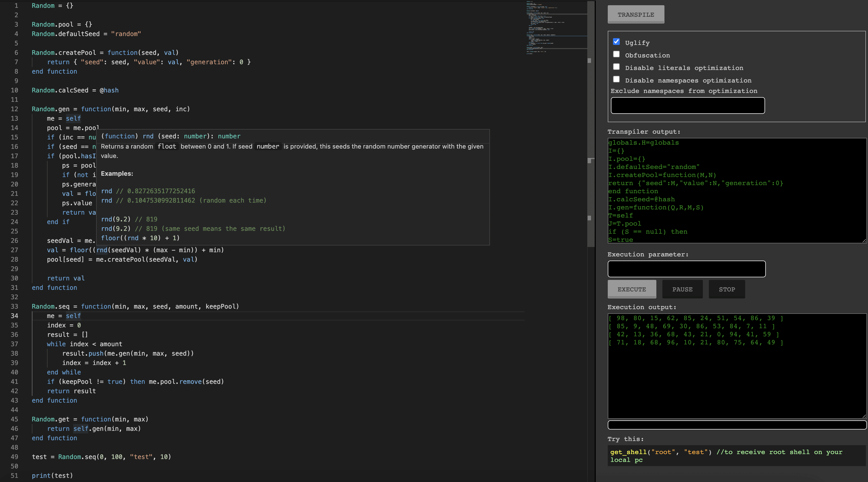
Task: Enable Obfuscation
Action: point(617,54)
